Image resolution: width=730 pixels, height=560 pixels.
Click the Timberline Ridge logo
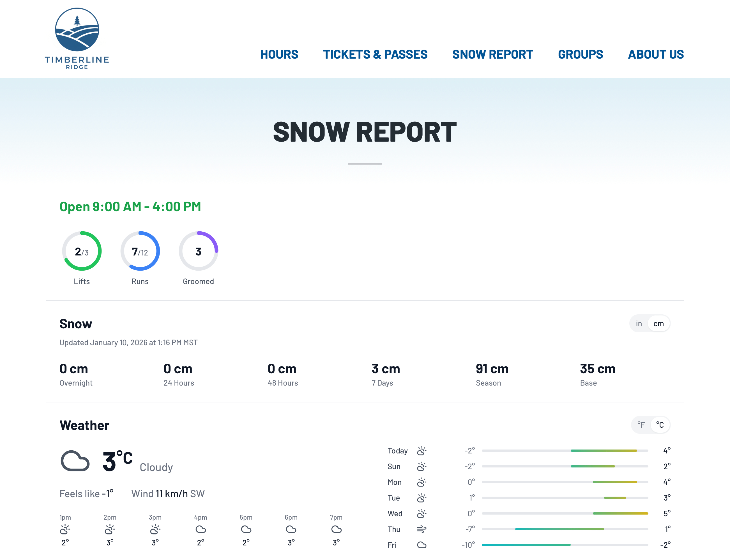tap(77, 38)
